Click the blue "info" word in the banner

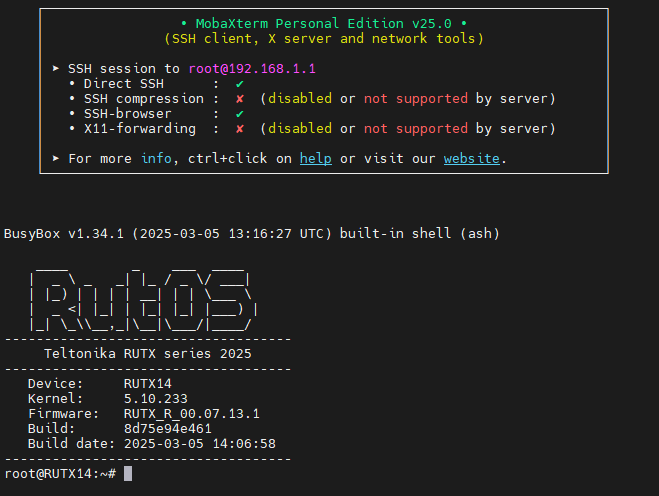[156, 159]
